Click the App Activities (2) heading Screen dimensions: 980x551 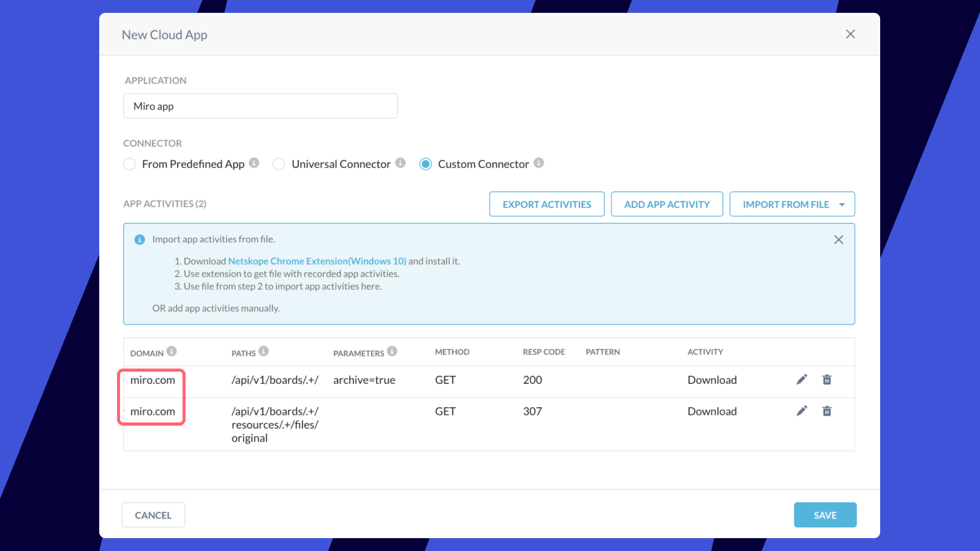tap(165, 204)
